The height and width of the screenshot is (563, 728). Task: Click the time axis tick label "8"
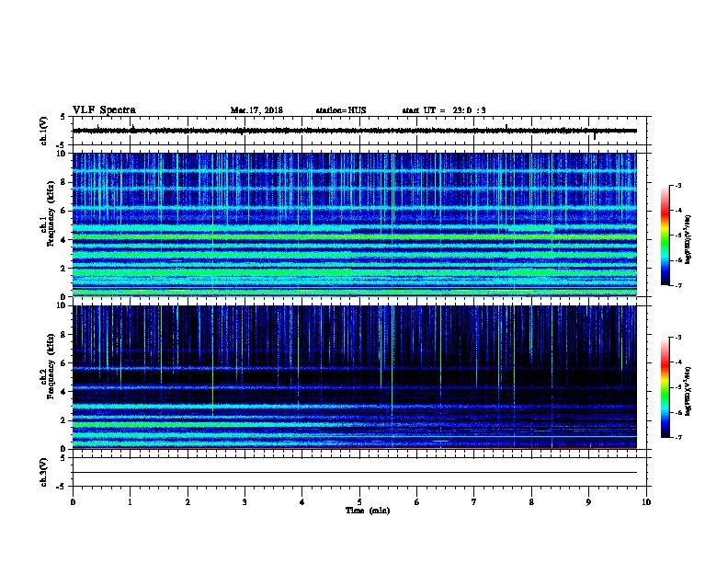click(531, 502)
